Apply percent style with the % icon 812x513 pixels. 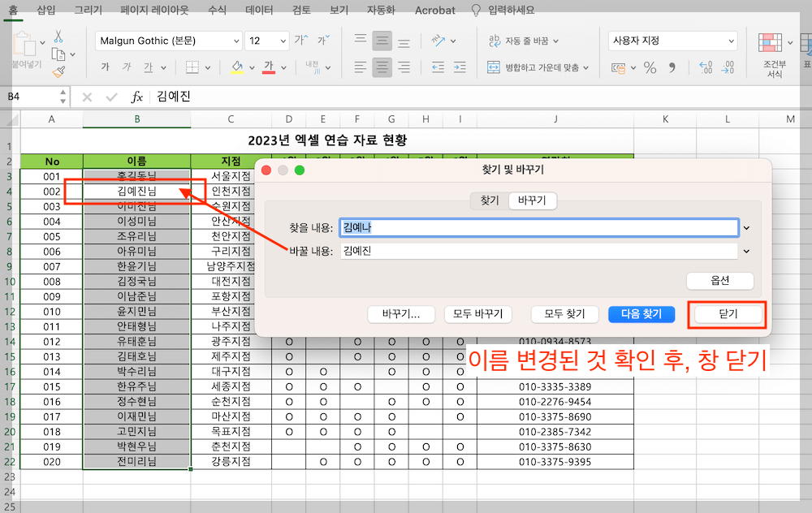point(651,69)
